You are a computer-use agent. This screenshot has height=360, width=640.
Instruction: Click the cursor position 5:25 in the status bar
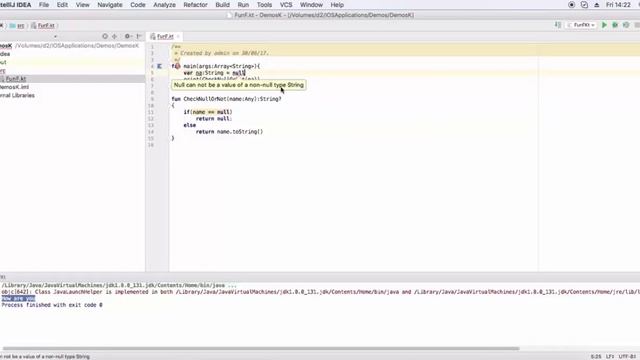click(596, 356)
